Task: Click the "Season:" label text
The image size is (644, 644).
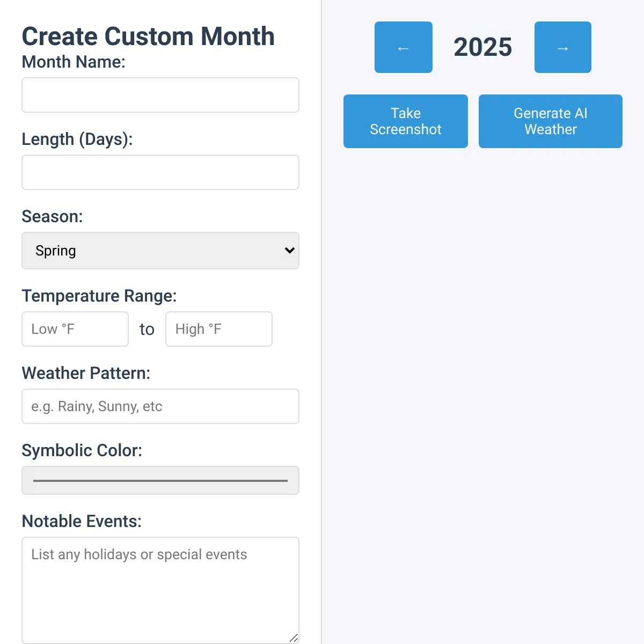Action: tap(53, 217)
